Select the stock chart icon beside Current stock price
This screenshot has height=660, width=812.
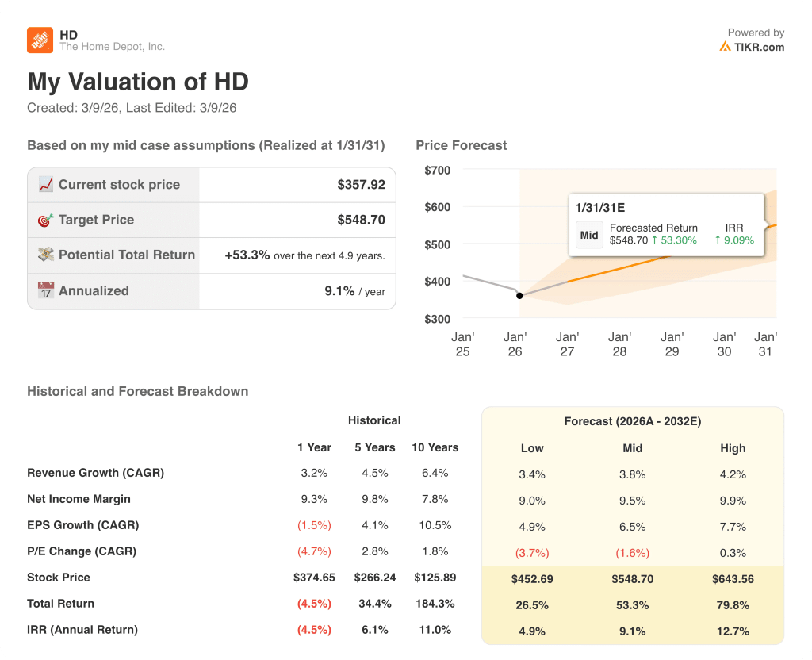[46, 184]
